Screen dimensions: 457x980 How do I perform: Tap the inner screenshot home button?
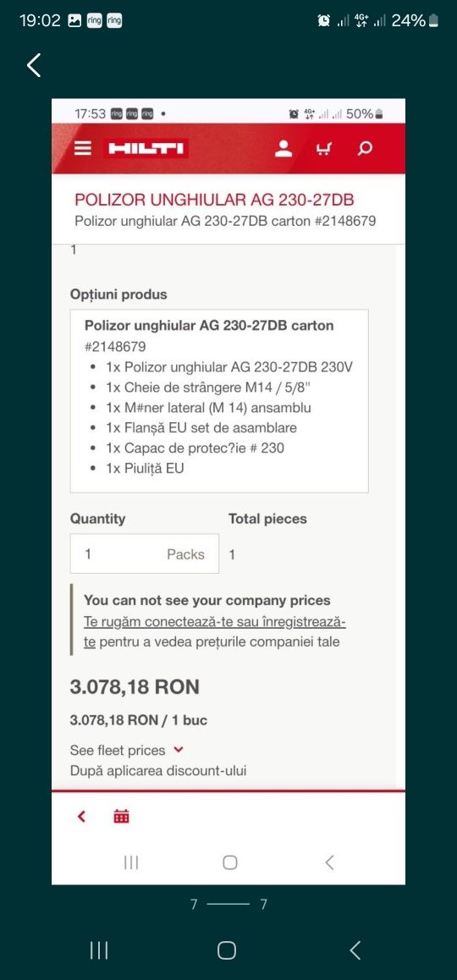point(230,862)
